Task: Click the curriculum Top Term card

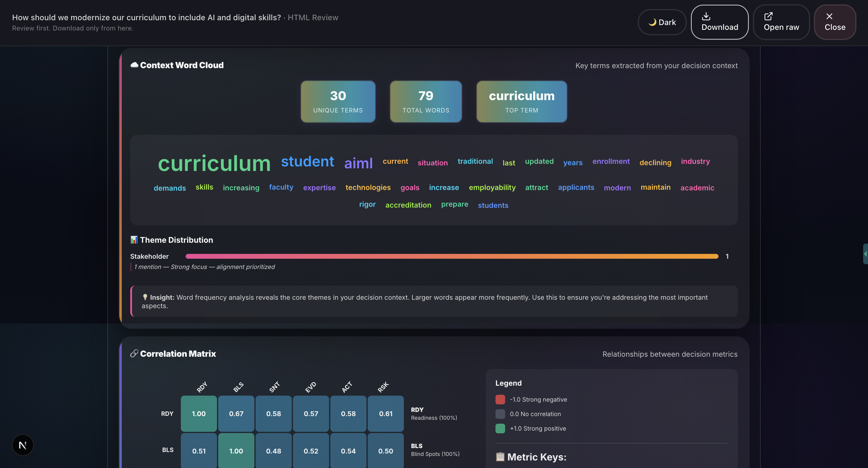Action: pyautogui.click(x=521, y=102)
